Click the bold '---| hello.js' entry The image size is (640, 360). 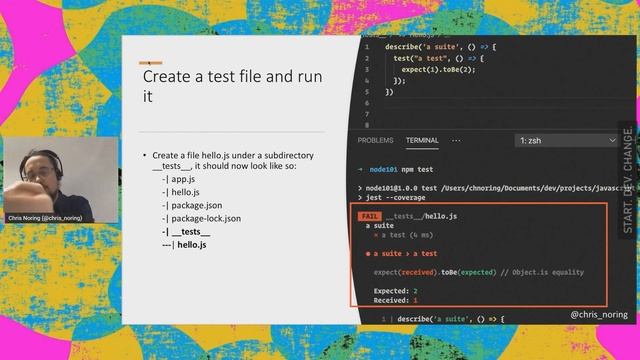[184, 245]
